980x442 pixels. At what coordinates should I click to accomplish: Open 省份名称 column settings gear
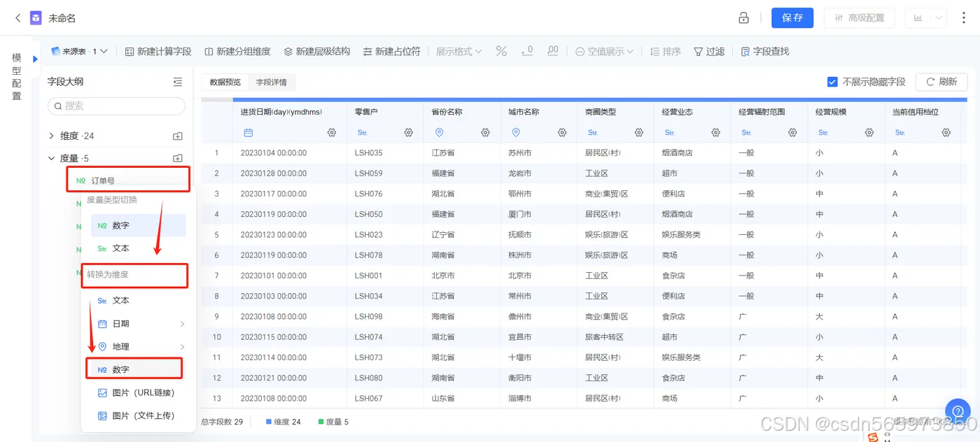click(x=484, y=132)
